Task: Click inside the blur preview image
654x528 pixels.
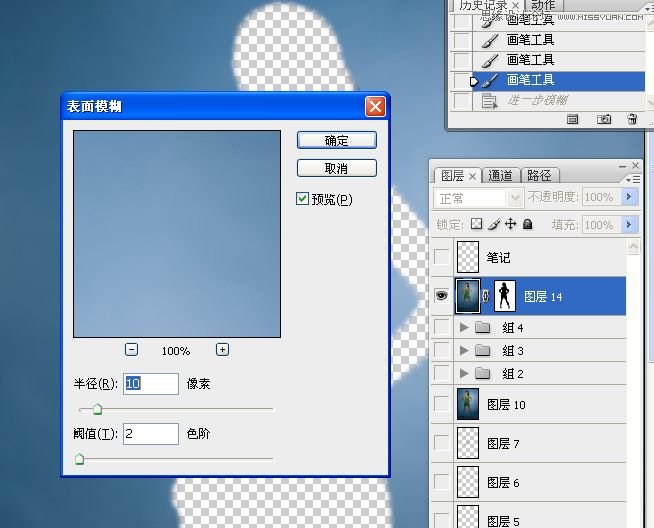Action: point(177,234)
